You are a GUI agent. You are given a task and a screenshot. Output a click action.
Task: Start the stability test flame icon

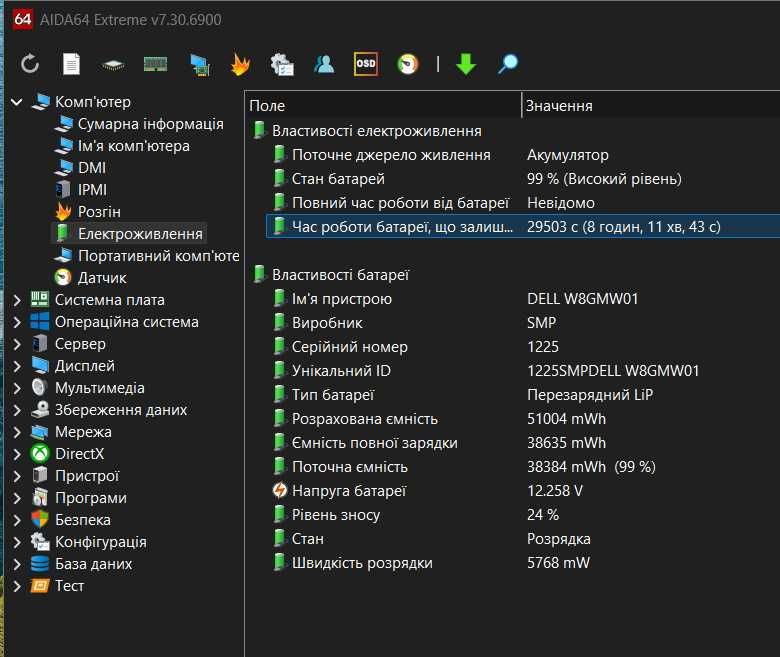[x=240, y=64]
